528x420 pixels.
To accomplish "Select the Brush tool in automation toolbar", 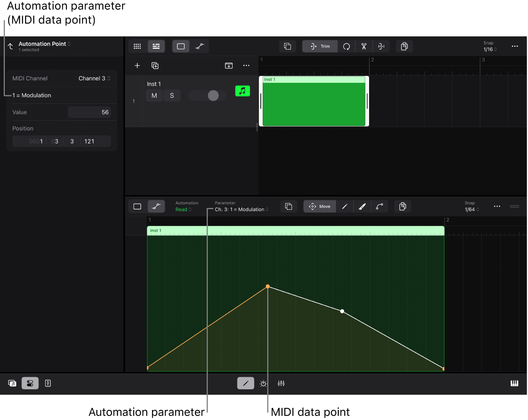I will 362,206.
